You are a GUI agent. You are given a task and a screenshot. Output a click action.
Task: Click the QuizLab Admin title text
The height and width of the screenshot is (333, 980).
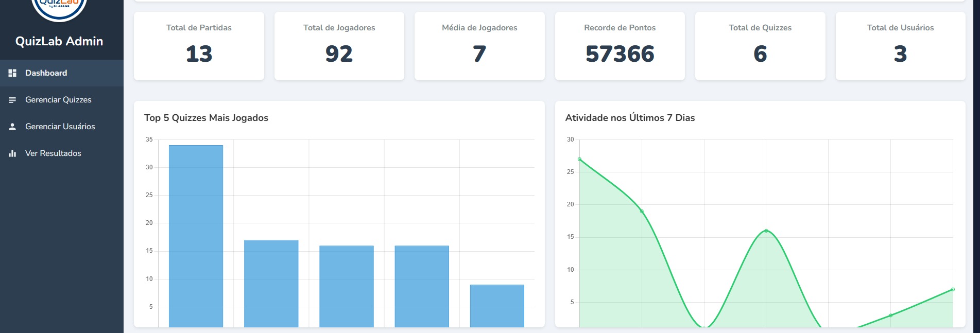pyautogui.click(x=59, y=41)
